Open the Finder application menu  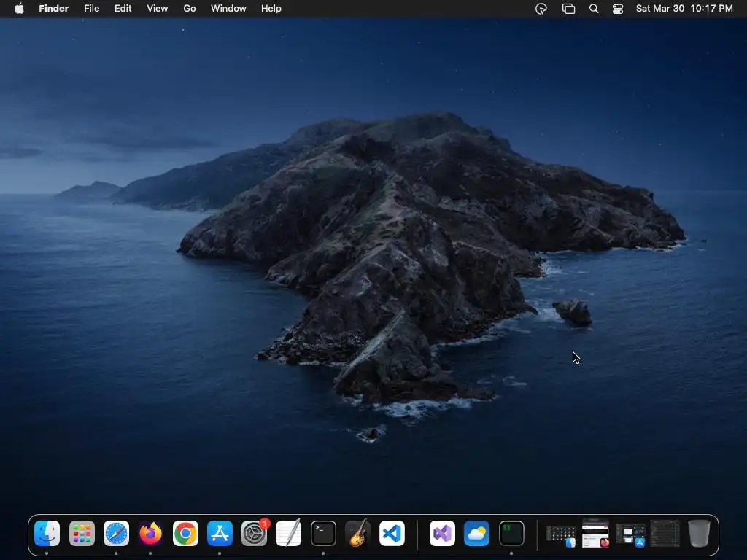tap(54, 9)
